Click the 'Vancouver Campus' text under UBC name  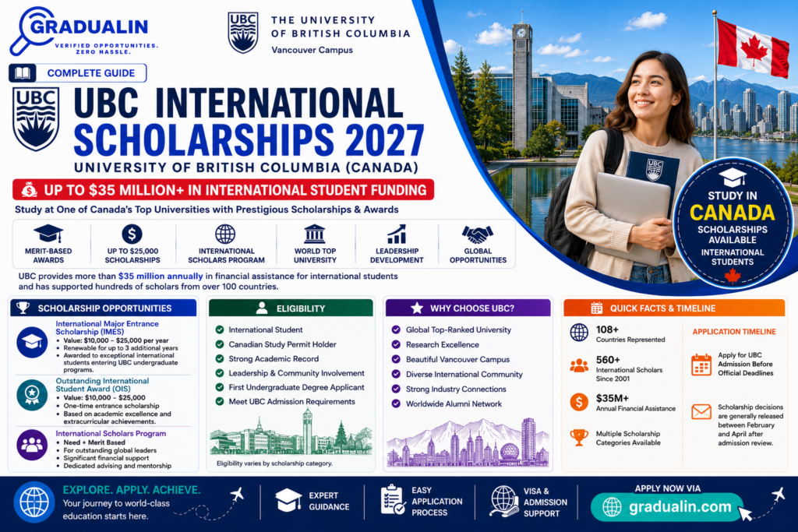pyautogui.click(x=312, y=50)
